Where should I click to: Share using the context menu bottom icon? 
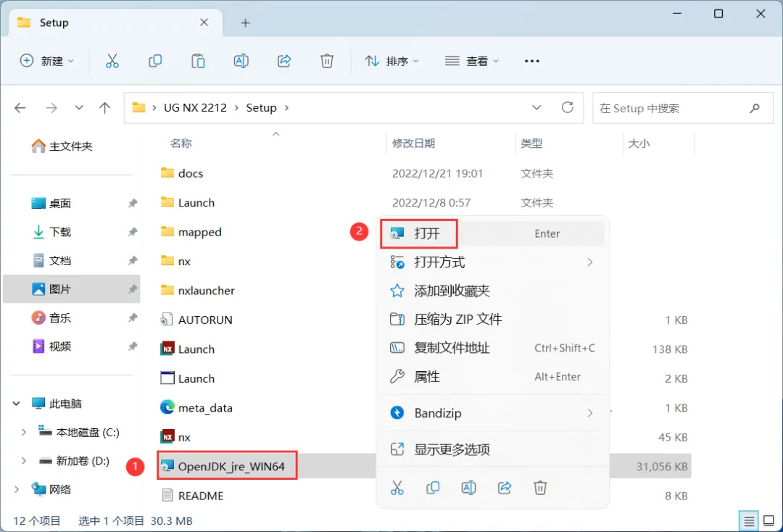[505, 488]
